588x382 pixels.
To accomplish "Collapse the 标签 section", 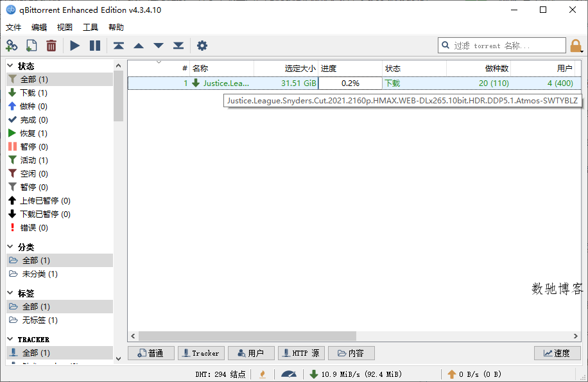I will [x=10, y=293].
